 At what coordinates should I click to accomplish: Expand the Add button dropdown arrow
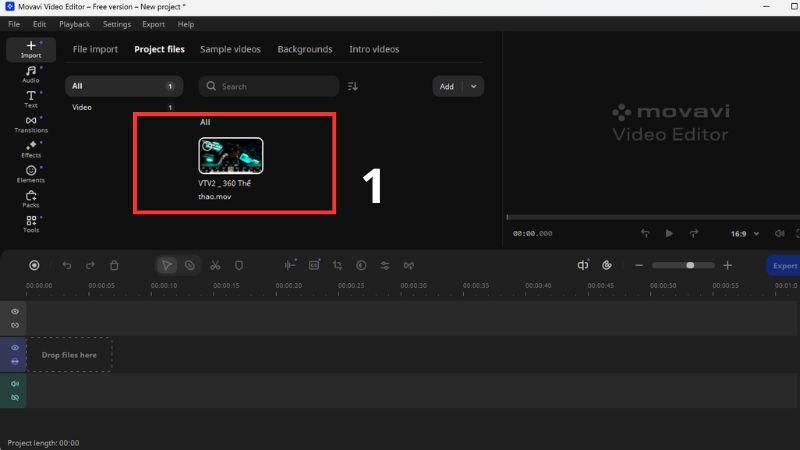point(473,87)
